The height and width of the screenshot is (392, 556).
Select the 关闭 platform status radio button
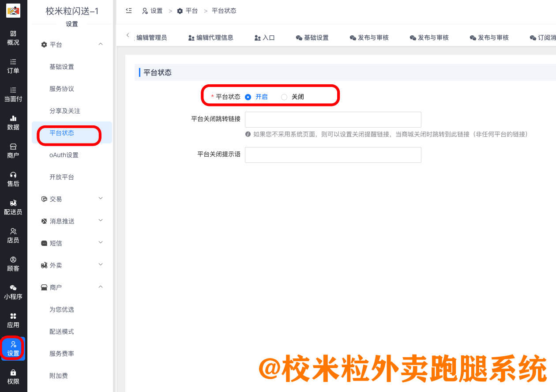click(283, 96)
